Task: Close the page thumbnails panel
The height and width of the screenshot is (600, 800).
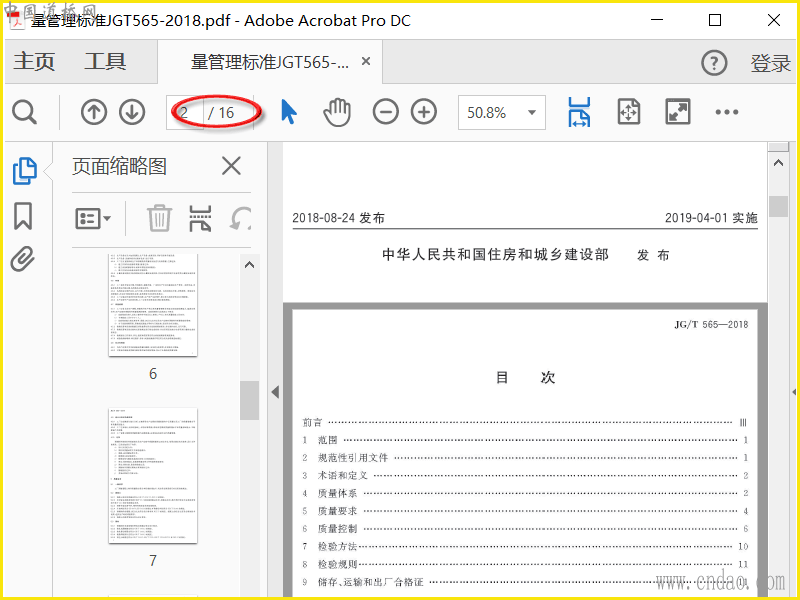Action: [231, 166]
